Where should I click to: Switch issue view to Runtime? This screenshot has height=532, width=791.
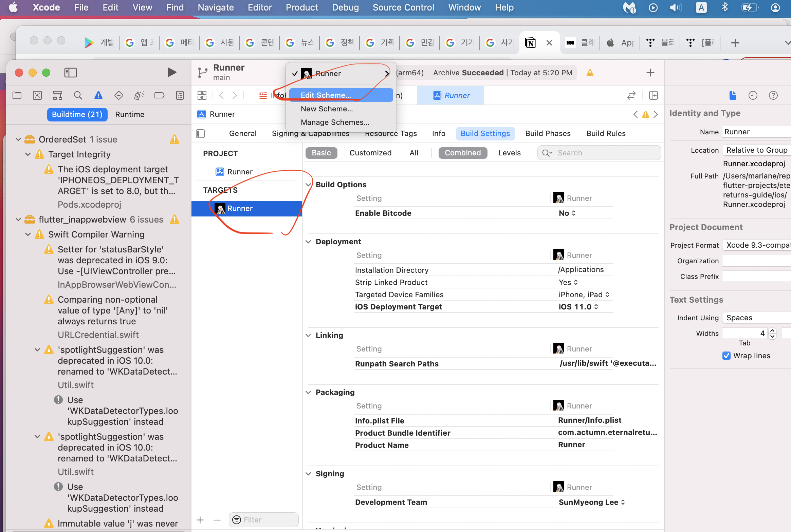130,114
